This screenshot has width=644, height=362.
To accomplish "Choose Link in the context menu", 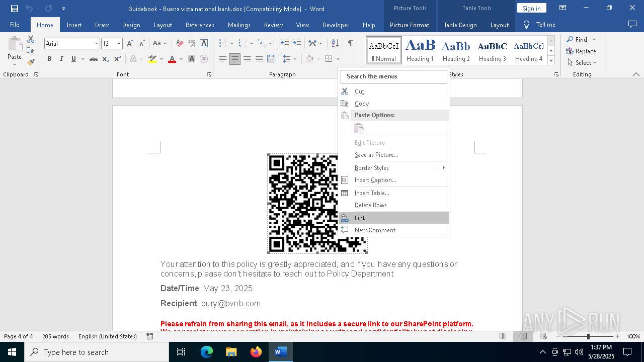I will tap(394, 218).
